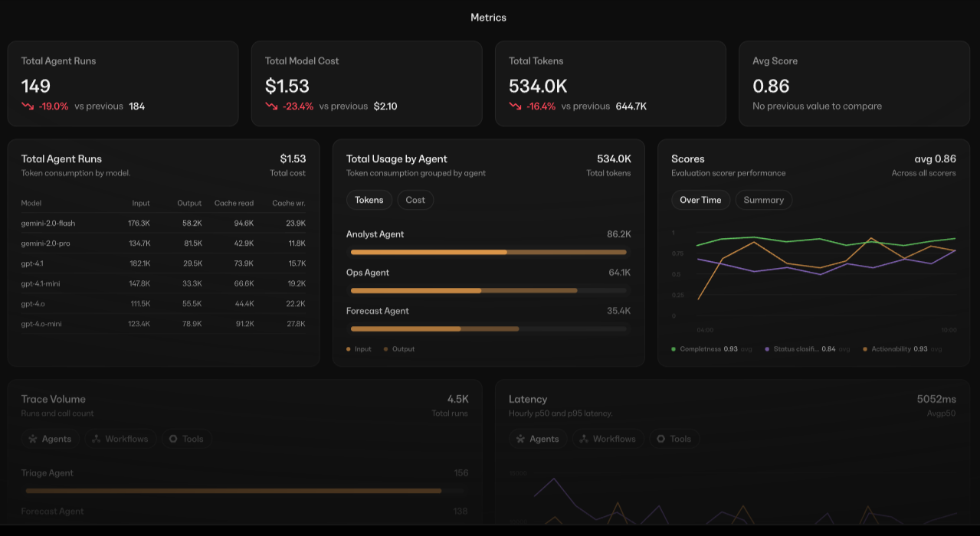Image resolution: width=980 pixels, height=536 pixels.
Task: Select Tools in the Trace Volume panel
Action: (186, 439)
